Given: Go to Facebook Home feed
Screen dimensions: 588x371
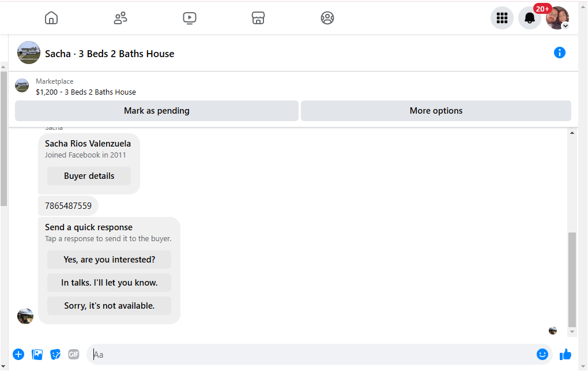Looking at the screenshot, I should 51,18.
